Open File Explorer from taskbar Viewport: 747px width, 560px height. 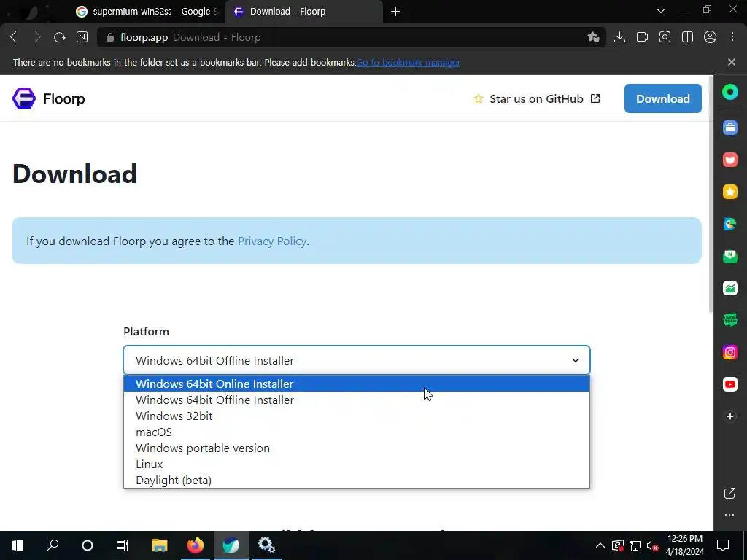click(x=159, y=545)
